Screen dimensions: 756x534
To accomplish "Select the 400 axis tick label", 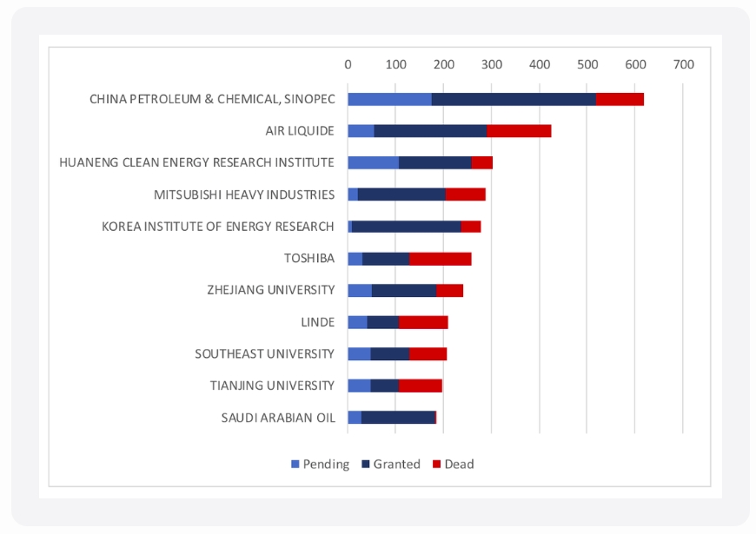I will click(x=540, y=64).
